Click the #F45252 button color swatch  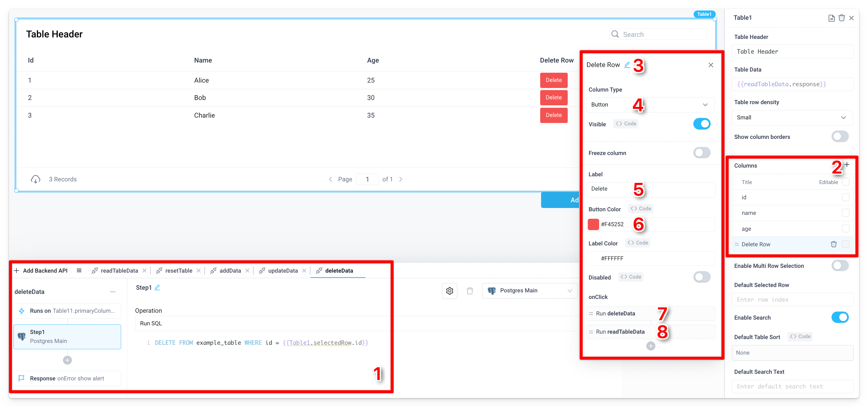coord(593,224)
